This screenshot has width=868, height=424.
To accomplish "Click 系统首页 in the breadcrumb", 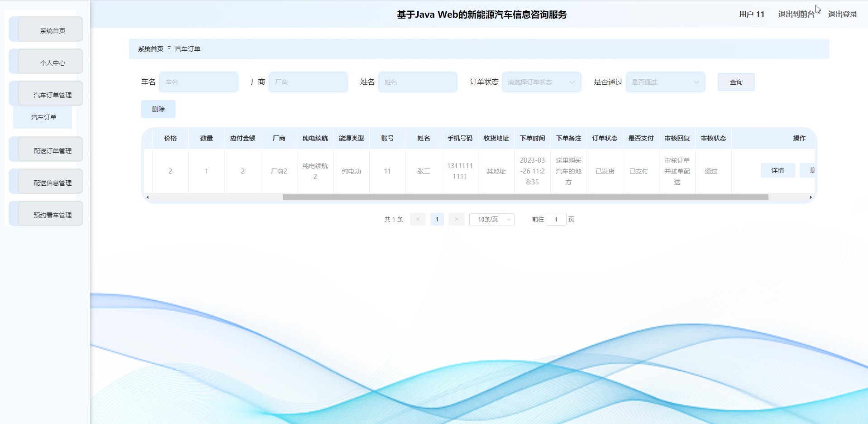I will click(151, 49).
